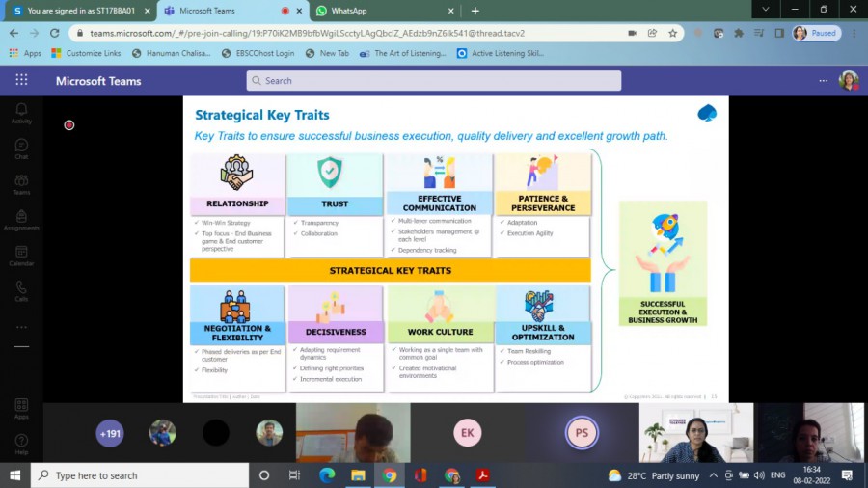This screenshot has width=868, height=488.
Task: Open Assignments from the left rail
Action: pos(21,219)
